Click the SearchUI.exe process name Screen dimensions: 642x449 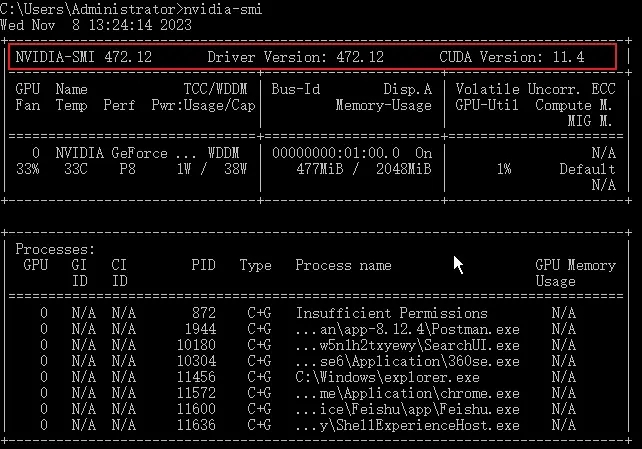pyautogui.click(x=407, y=345)
